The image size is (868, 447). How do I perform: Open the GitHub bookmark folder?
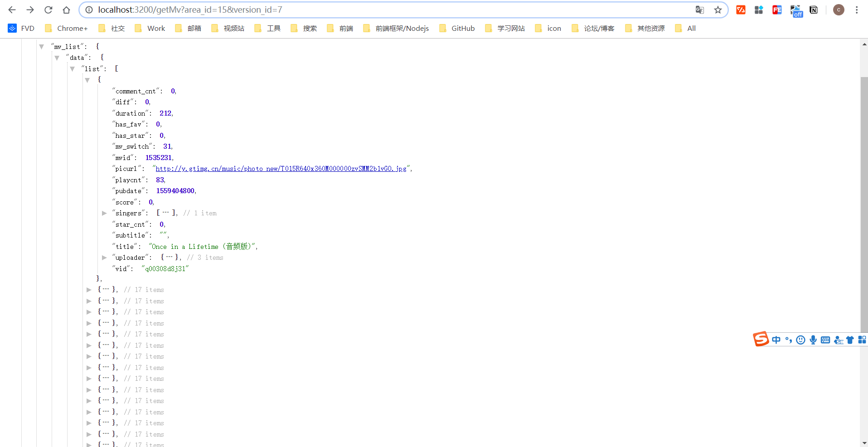(x=457, y=28)
